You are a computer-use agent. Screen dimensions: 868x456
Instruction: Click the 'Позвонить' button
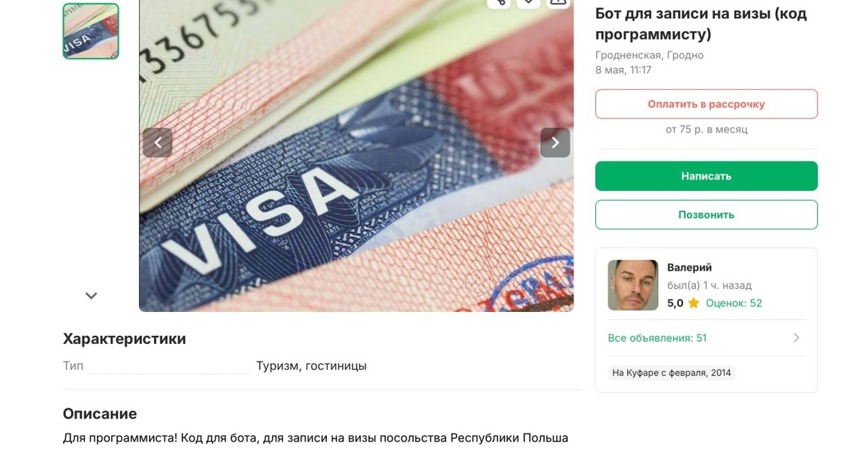[x=706, y=214]
